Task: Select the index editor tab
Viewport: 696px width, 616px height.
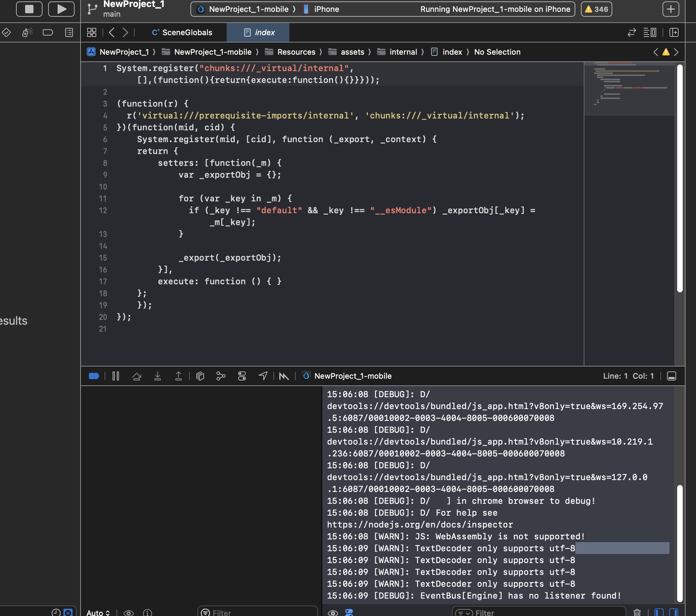Action: [x=259, y=32]
